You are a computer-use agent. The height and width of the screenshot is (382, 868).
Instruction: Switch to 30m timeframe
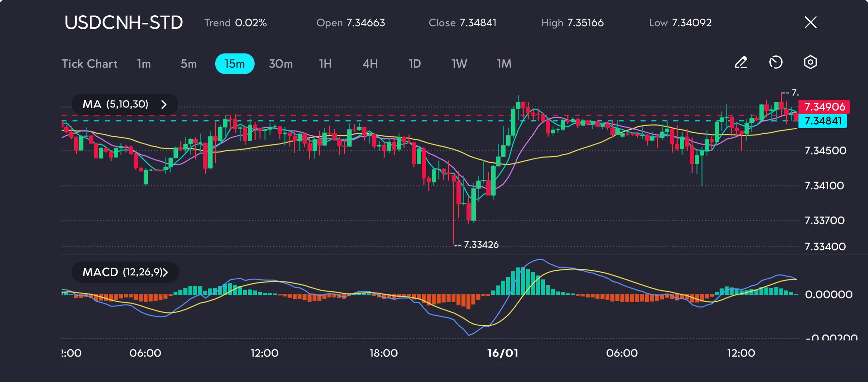click(281, 64)
